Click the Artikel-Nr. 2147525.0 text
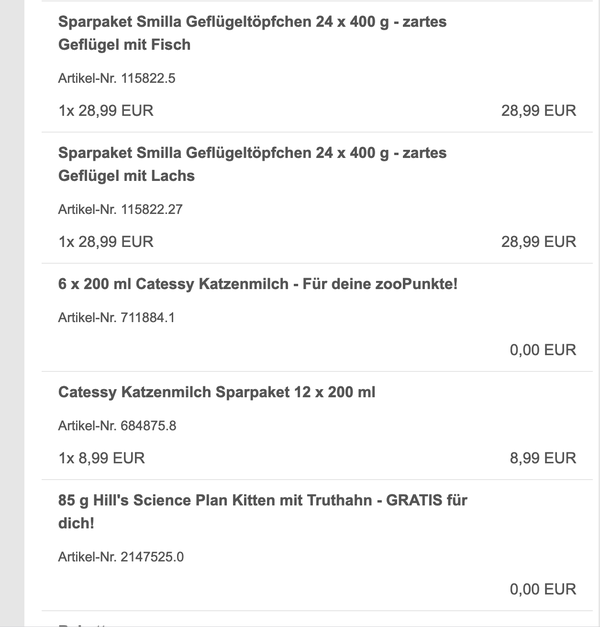Image resolution: width=600 pixels, height=627 pixels. [121, 557]
